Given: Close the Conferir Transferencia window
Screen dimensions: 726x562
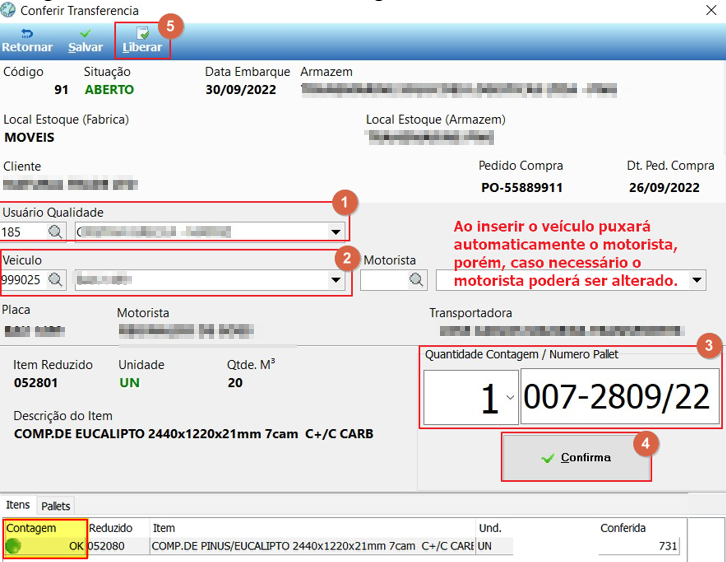Looking at the screenshot, I should pos(711,10).
